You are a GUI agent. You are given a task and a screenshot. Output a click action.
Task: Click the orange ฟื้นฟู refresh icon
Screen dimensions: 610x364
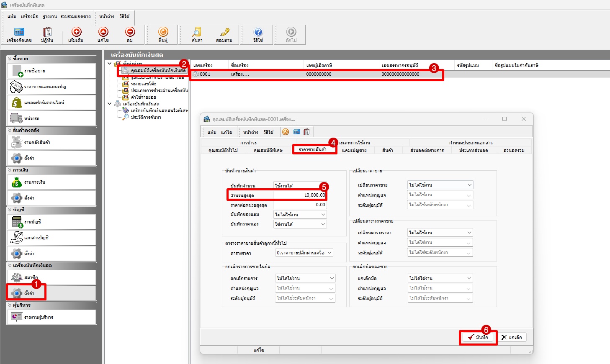coord(163,33)
